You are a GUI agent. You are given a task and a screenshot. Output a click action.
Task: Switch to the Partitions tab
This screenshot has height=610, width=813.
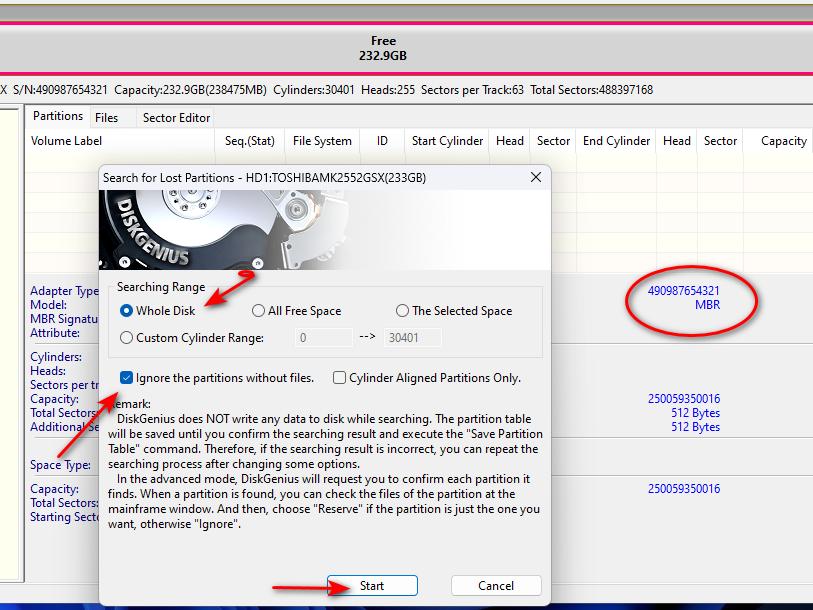pyautogui.click(x=58, y=116)
